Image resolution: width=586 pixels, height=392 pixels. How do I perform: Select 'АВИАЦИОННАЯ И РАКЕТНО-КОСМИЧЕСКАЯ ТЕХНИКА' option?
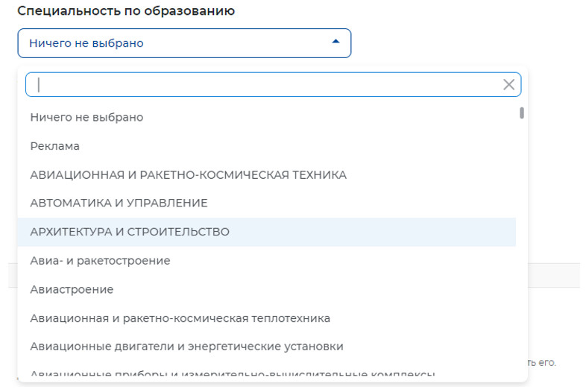pyautogui.click(x=188, y=175)
